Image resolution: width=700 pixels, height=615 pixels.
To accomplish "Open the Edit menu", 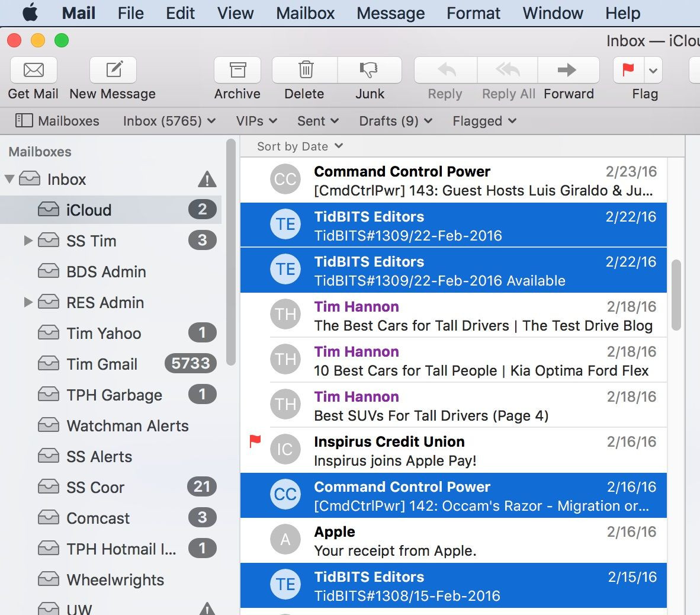I will [x=180, y=14].
